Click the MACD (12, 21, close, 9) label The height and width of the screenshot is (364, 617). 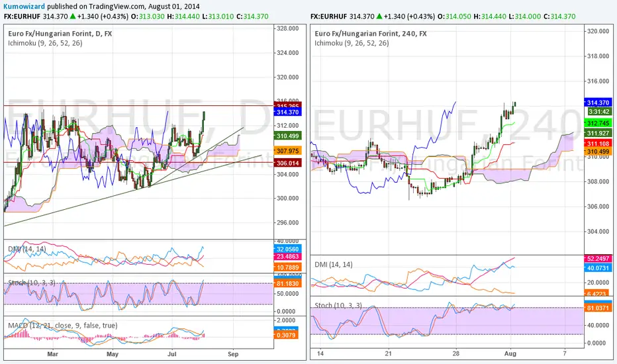point(63,326)
